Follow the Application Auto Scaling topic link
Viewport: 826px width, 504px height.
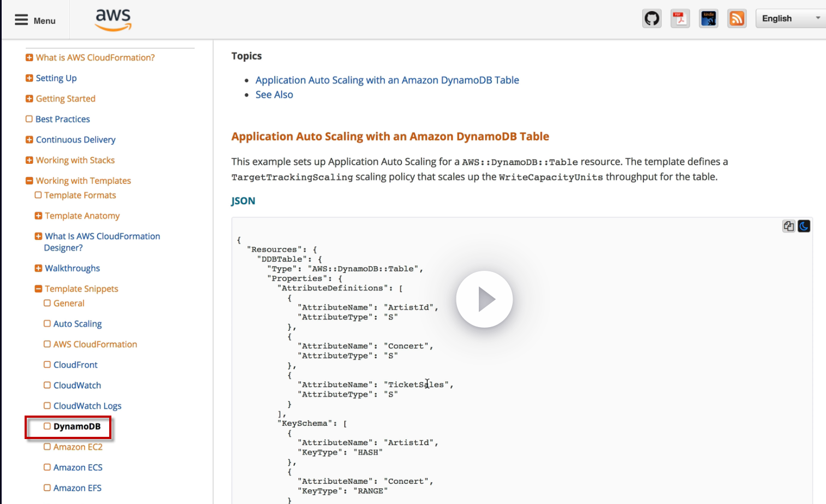[x=387, y=80]
